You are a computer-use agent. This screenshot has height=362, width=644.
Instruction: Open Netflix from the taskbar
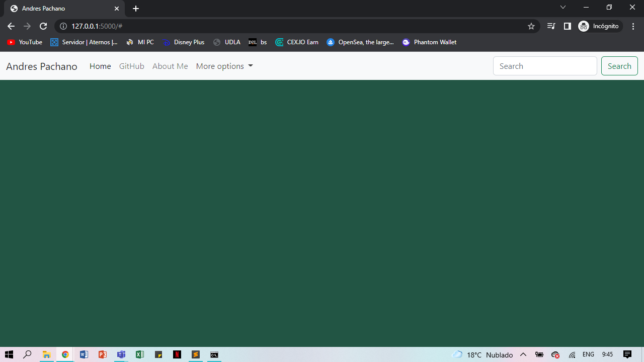click(x=177, y=354)
